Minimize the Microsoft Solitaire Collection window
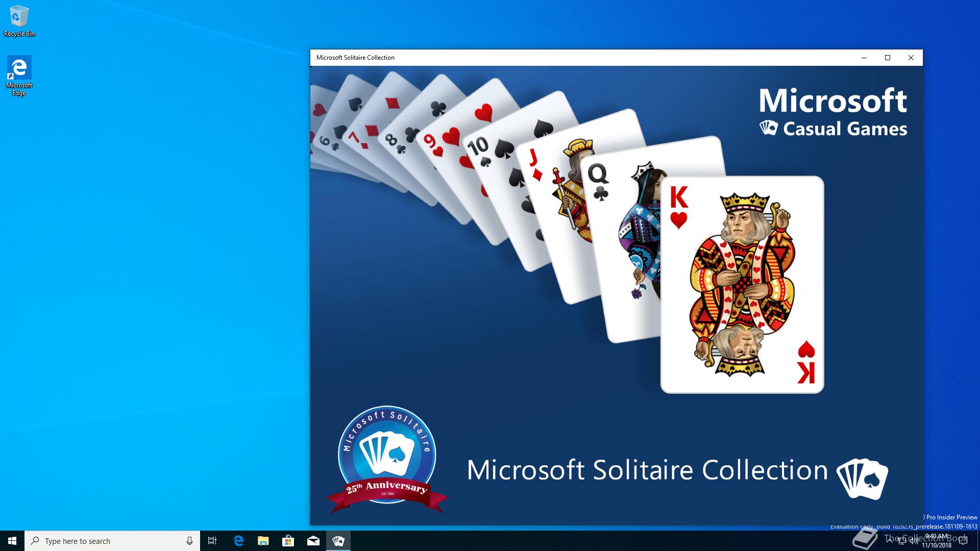Screen dimensions: 980x551 pyautogui.click(x=864, y=58)
